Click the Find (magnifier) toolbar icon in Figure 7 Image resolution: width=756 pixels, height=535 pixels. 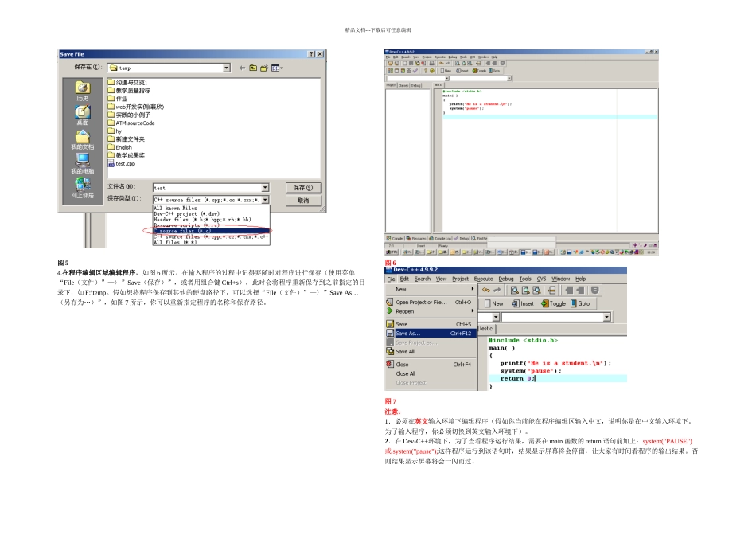(514, 290)
